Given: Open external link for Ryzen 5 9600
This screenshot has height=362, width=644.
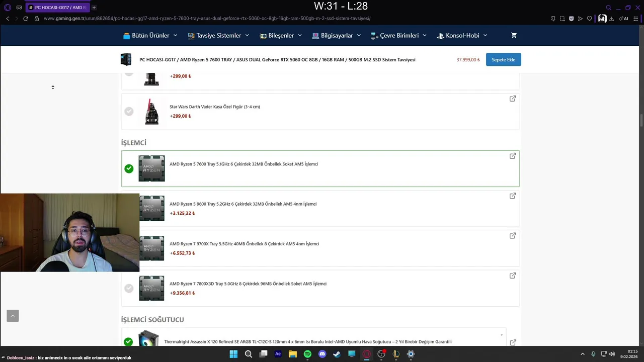Looking at the screenshot, I should tap(513, 196).
